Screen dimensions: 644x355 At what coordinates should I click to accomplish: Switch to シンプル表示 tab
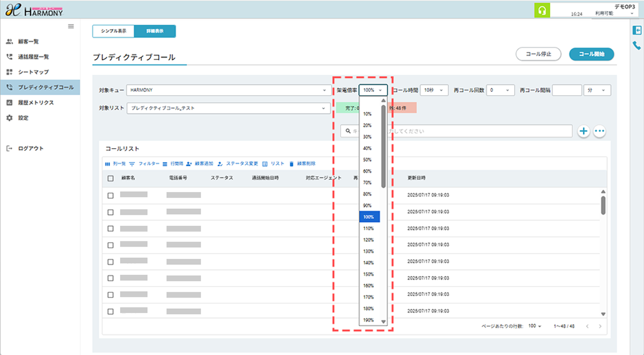113,31
